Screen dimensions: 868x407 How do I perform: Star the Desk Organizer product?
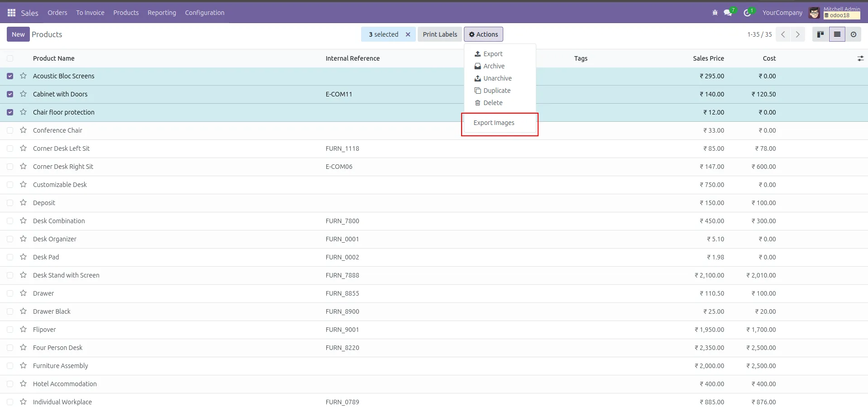pos(23,239)
